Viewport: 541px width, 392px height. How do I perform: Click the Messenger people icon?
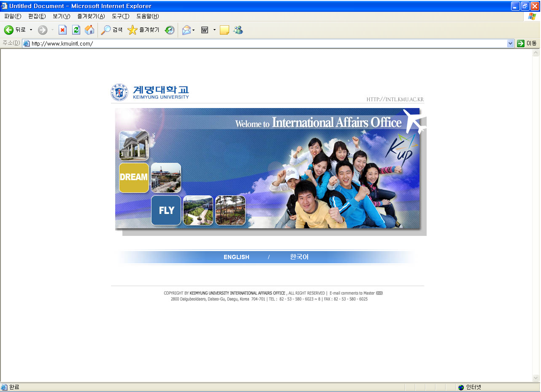pos(238,30)
